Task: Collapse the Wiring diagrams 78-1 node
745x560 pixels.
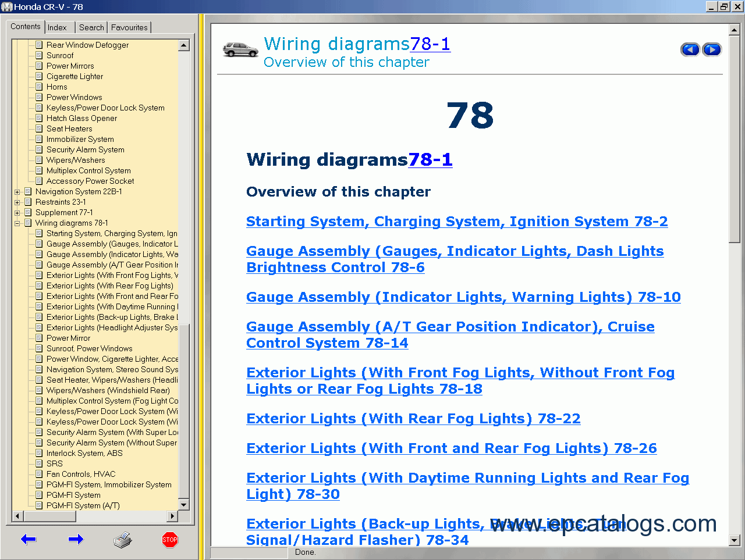Action: point(17,223)
